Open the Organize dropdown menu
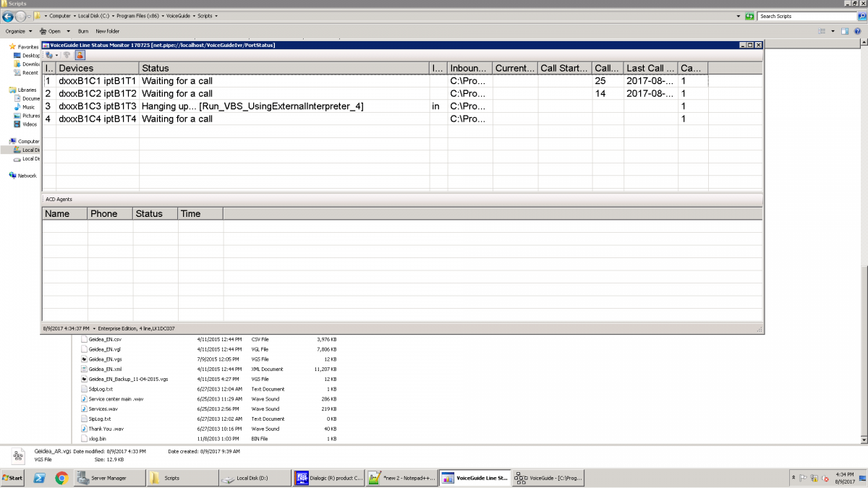The height and width of the screenshot is (488, 868). tap(18, 31)
